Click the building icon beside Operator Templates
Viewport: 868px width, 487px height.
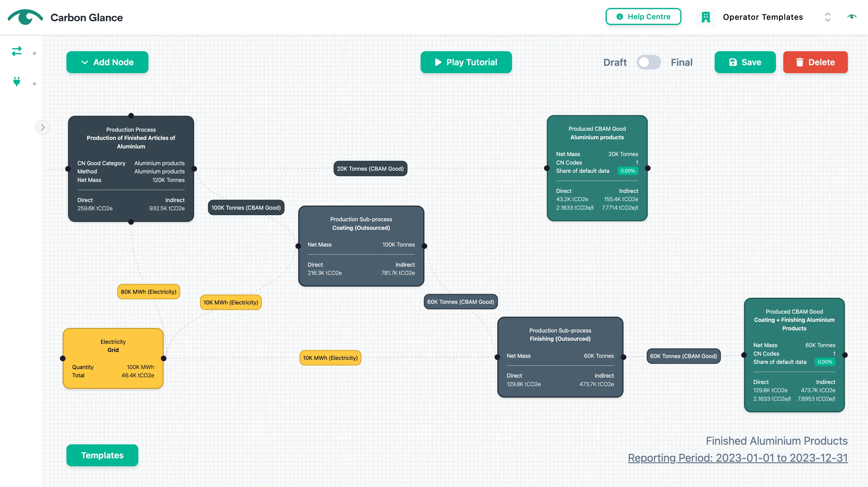click(x=706, y=17)
